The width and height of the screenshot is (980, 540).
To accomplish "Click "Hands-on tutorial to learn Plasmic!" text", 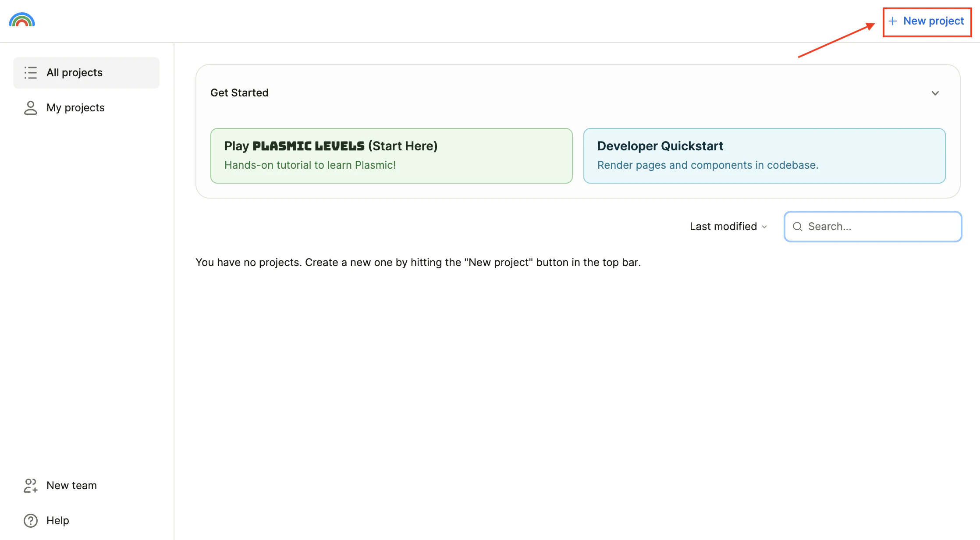I will tap(310, 165).
